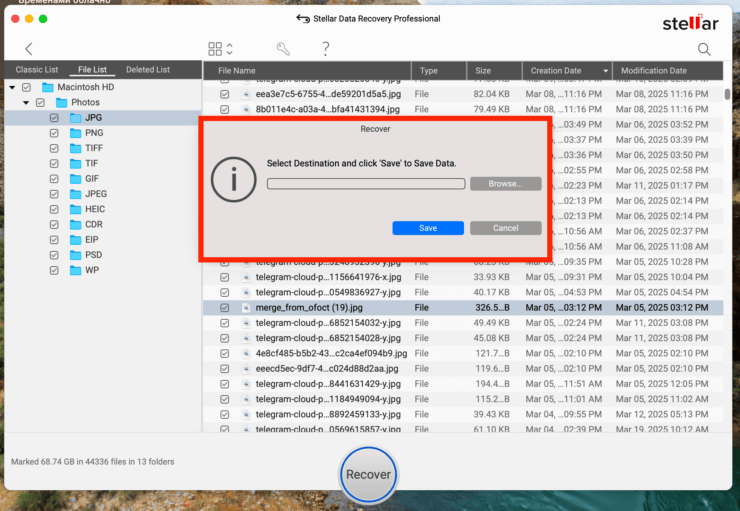This screenshot has width=740, height=511.
Task: Switch to Deleted List tab
Action: pyautogui.click(x=147, y=70)
